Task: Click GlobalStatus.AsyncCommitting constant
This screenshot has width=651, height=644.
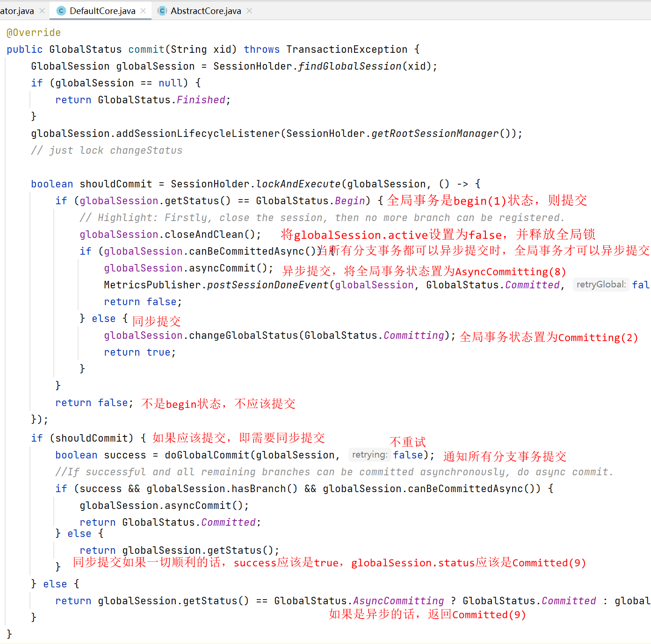Action: [359, 601]
